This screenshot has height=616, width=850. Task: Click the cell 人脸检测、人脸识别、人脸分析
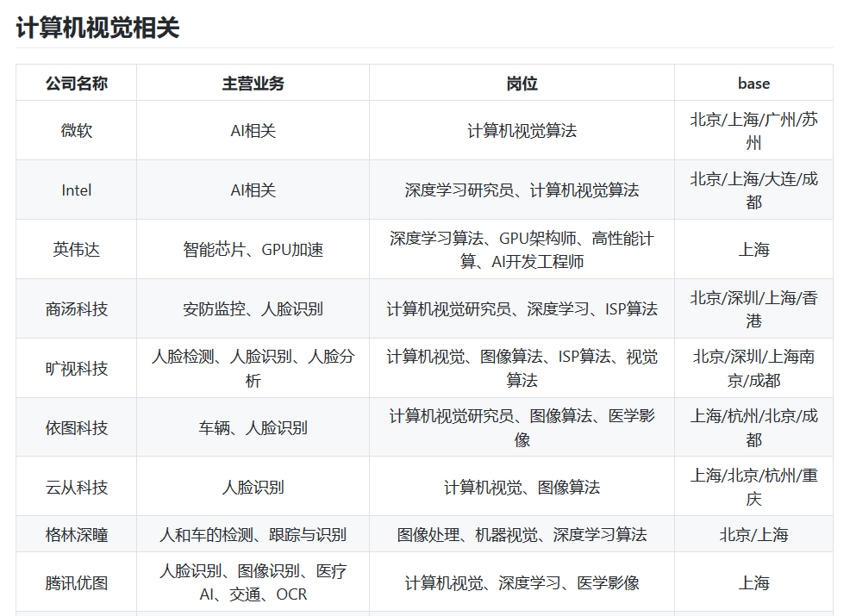click(x=253, y=369)
